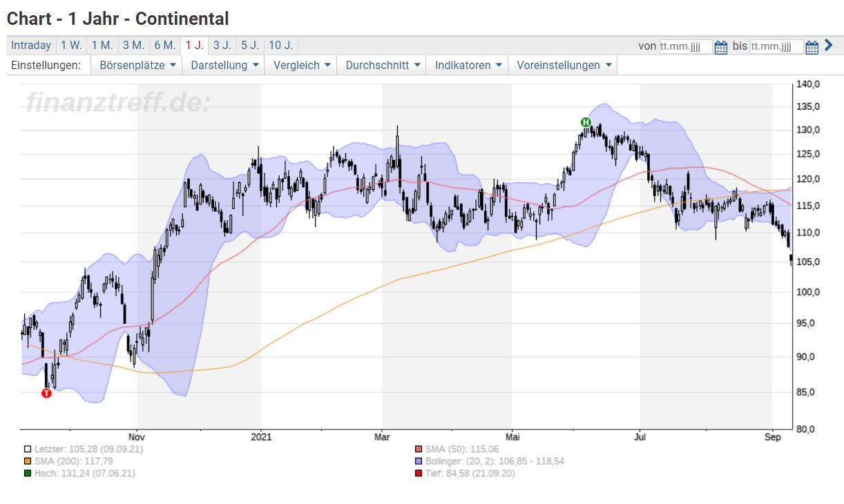The height and width of the screenshot is (504, 844).
Task: Expand the Durchschnitt dropdown
Action: (x=382, y=66)
